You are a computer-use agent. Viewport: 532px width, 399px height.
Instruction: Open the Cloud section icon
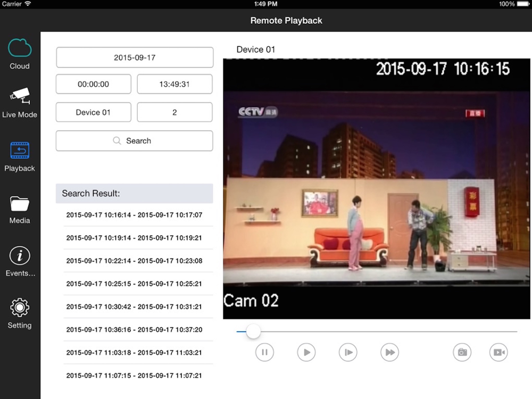pyautogui.click(x=20, y=48)
